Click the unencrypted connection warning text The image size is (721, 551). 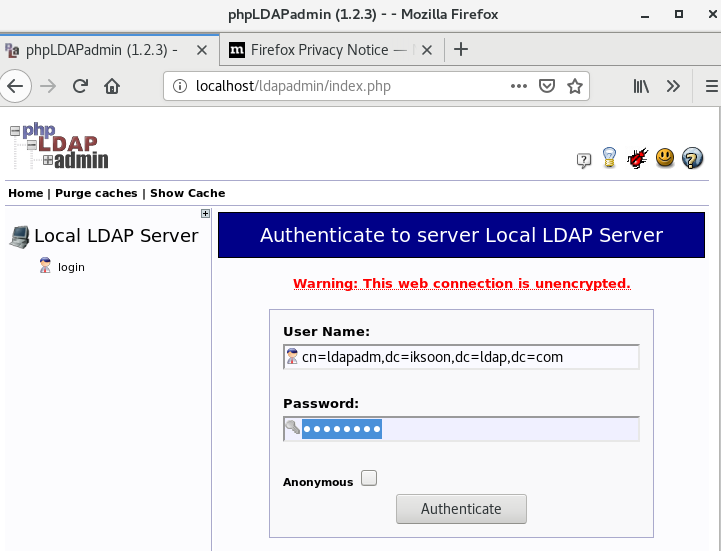coord(462,284)
